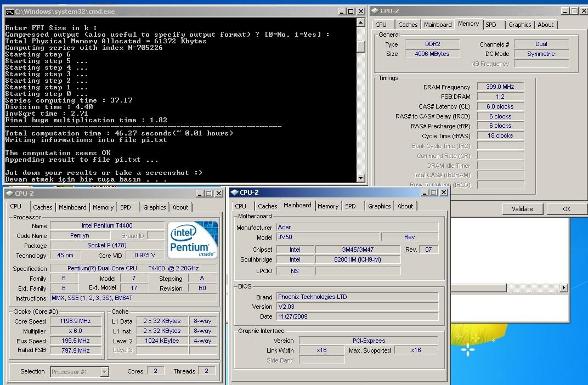Click the 0.975 V Core VID value

tap(145, 255)
